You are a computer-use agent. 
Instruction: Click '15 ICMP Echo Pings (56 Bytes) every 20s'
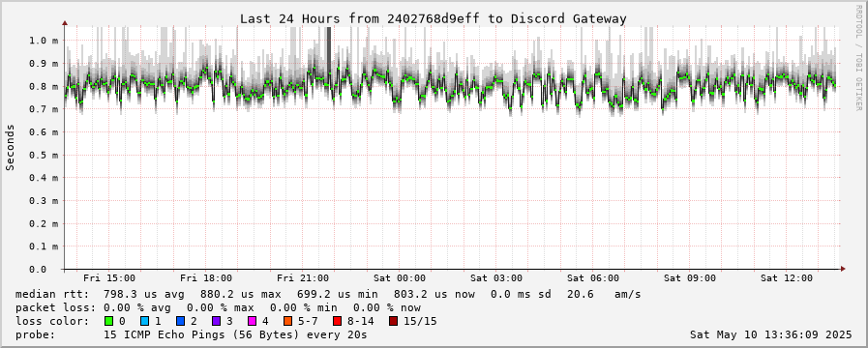tap(235, 334)
